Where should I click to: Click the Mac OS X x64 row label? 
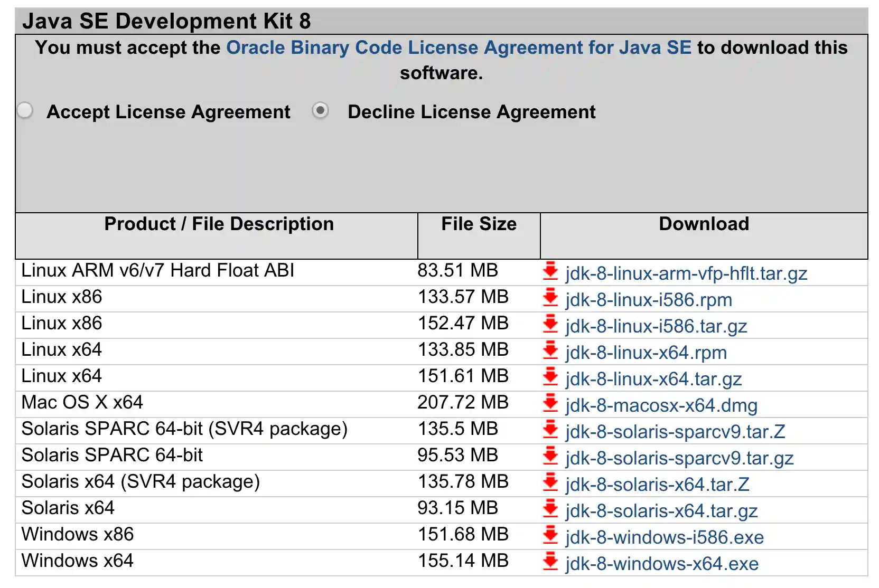[82, 402]
